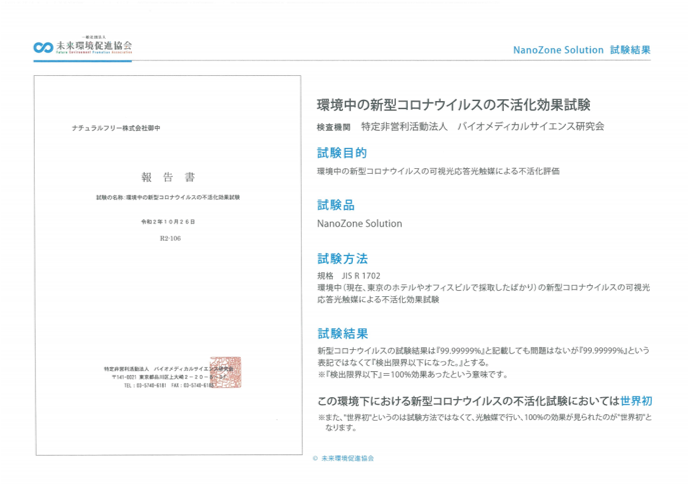The height and width of the screenshot is (486, 688).
Task: Click the scanned 報告書 document thumbnail
Action: [168, 265]
